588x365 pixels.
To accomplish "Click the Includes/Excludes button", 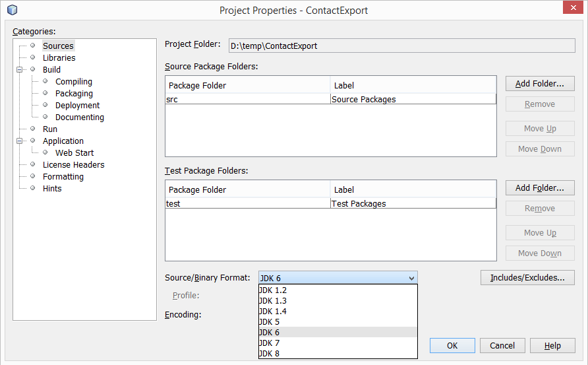I will 527,278.
